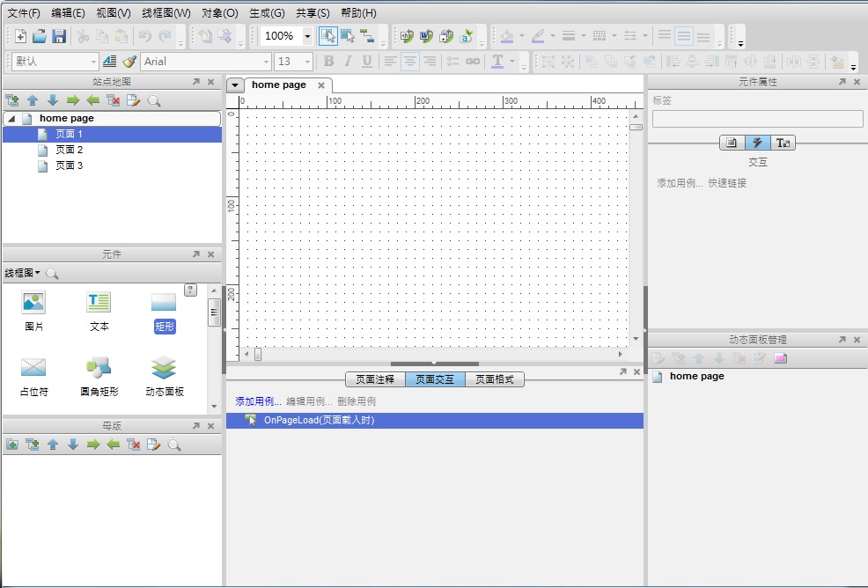
Task: Open the 线框图 widget library dropdown
Action: click(x=22, y=273)
